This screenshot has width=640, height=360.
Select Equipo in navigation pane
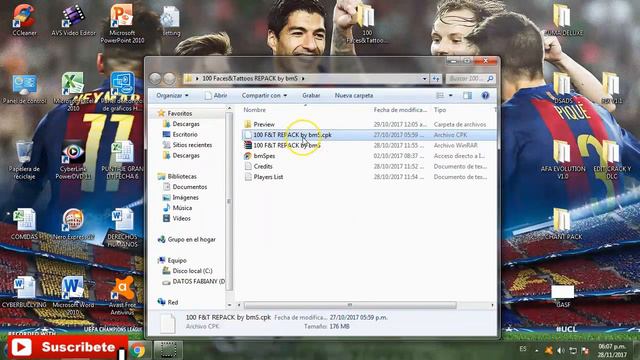[x=177, y=260]
